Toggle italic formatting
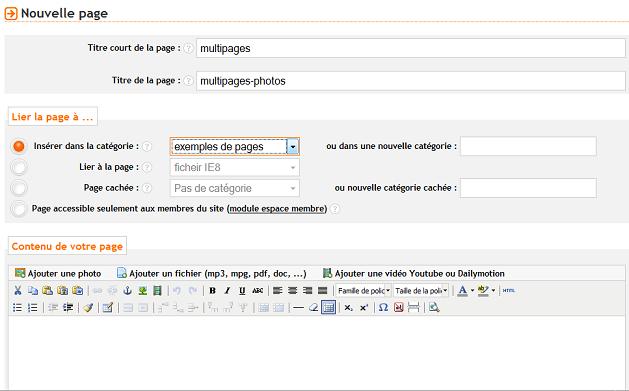Image resolution: width=629 pixels, height=391 pixels. coord(227,290)
